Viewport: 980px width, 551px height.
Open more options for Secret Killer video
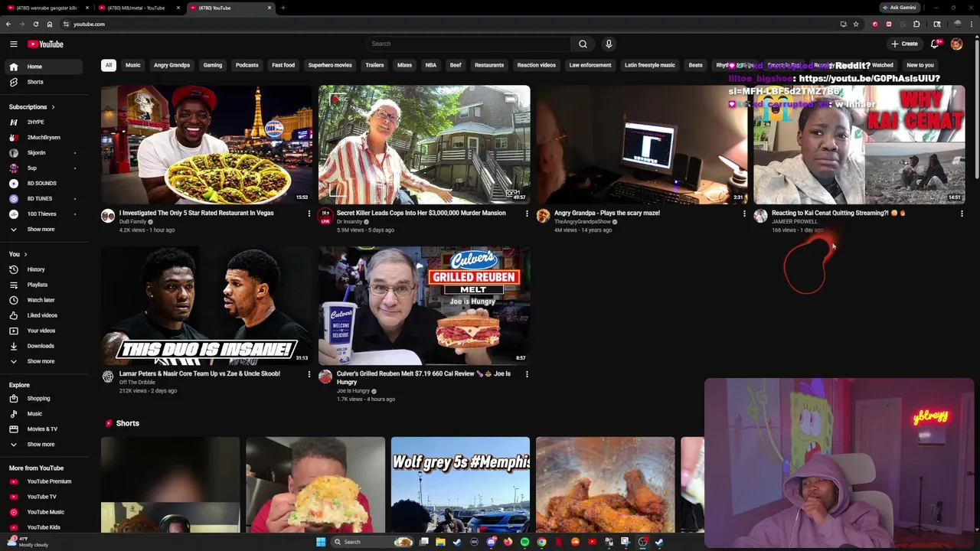point(527,214)
